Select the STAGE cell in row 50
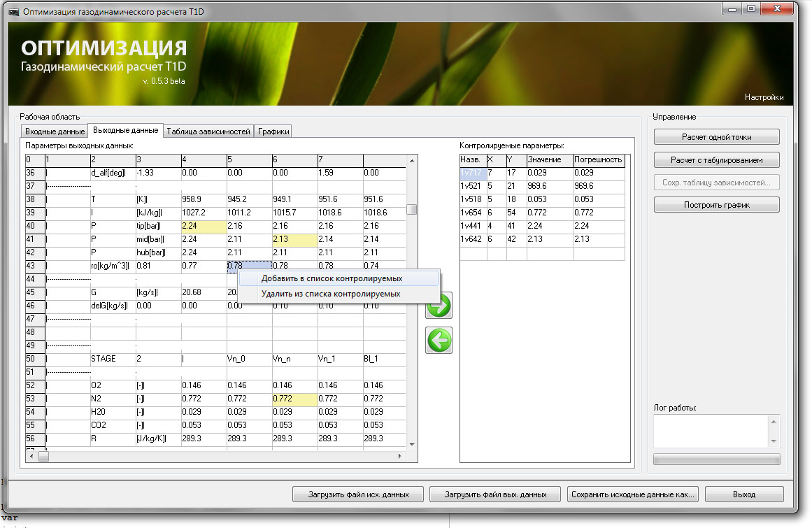The image size is (812, 528). coord(113,359)
